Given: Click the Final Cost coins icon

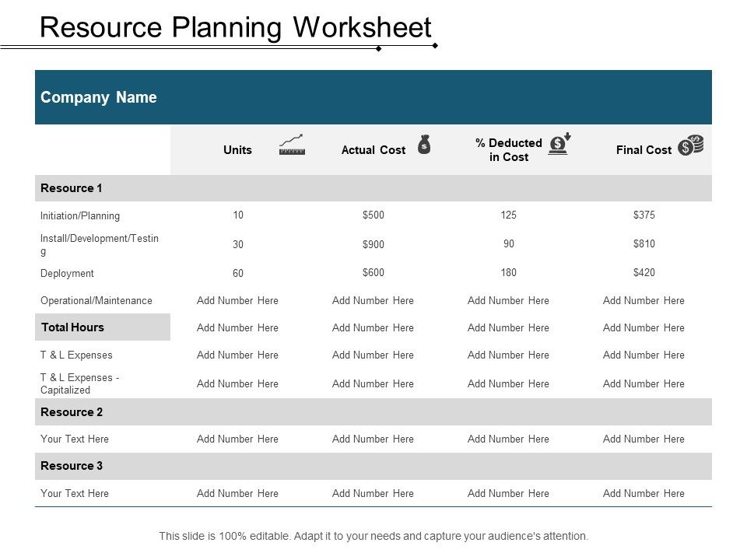Looking at the screenshot, I should click(691, 145).
